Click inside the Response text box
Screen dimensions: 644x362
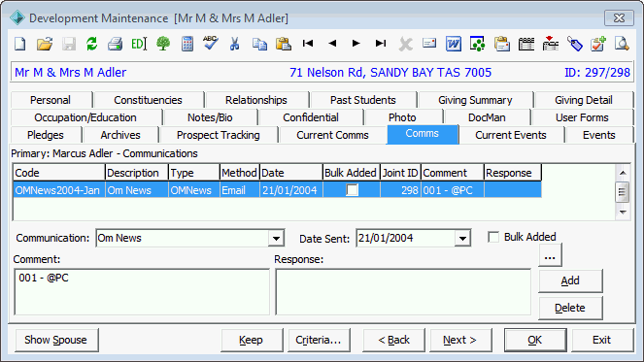pos(403,292)
